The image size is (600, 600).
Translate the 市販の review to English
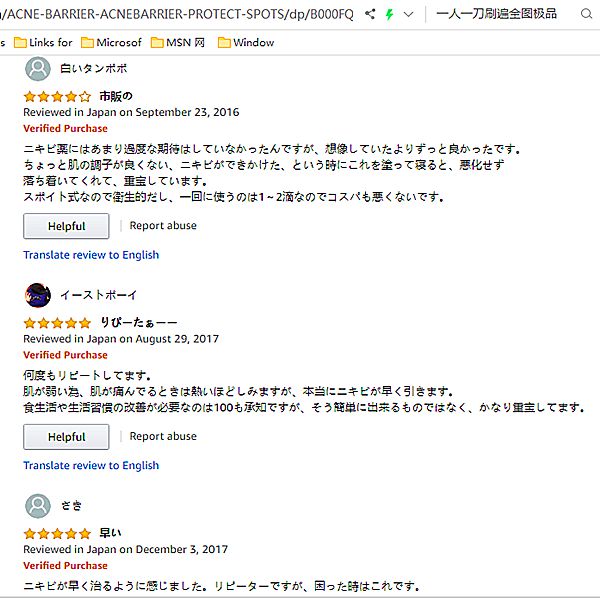point(91,255)
